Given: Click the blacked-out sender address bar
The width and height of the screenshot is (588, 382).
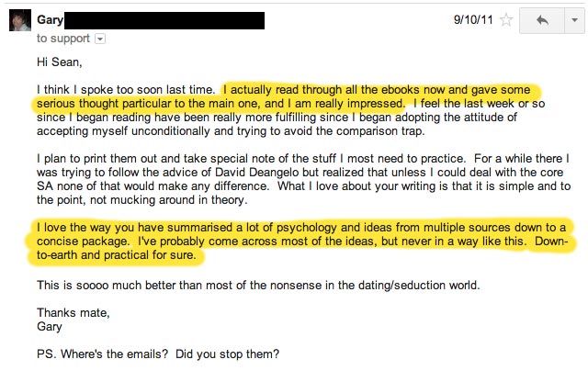Looking at the screenshot, I should point(164,20).
